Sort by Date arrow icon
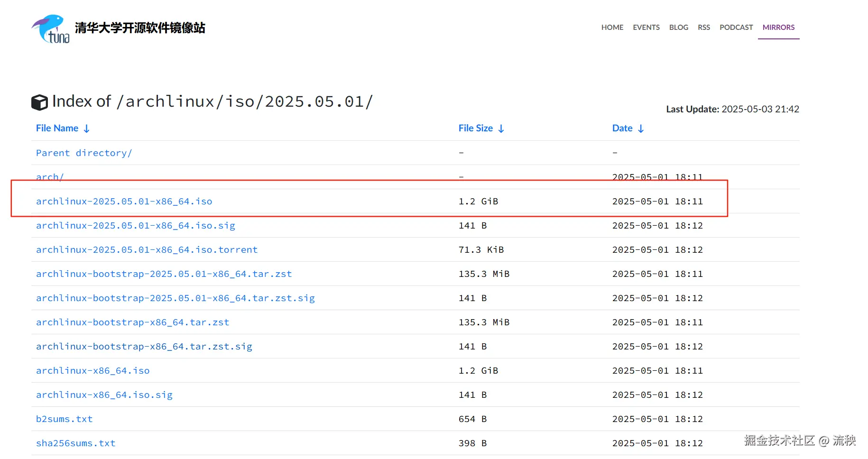The width and height of the screenshot is (868, 459). click(x=641, y=129)
